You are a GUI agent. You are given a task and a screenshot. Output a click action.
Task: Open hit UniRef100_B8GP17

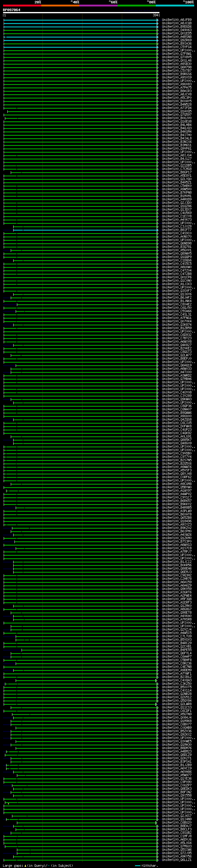click(x=176, y=172)
